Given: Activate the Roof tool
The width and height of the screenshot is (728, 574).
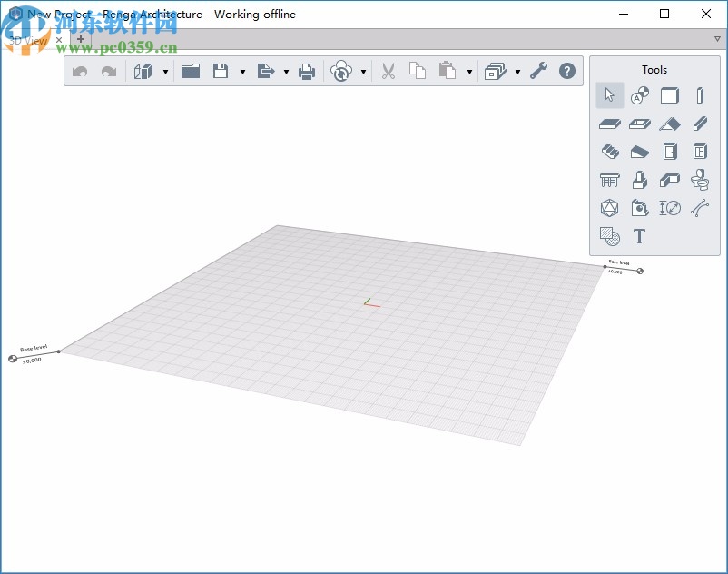Looking at the screenshot, I should coord(670,124).
